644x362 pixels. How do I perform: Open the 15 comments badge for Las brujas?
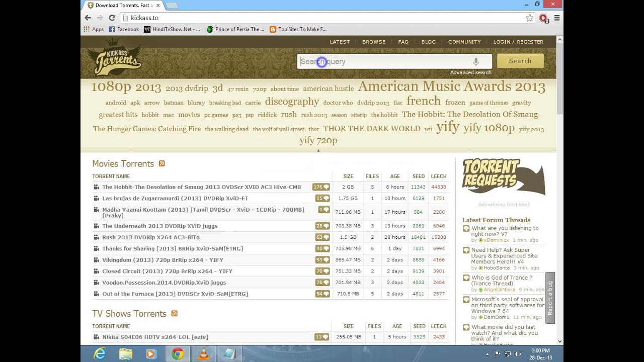(x=323, y=198)
